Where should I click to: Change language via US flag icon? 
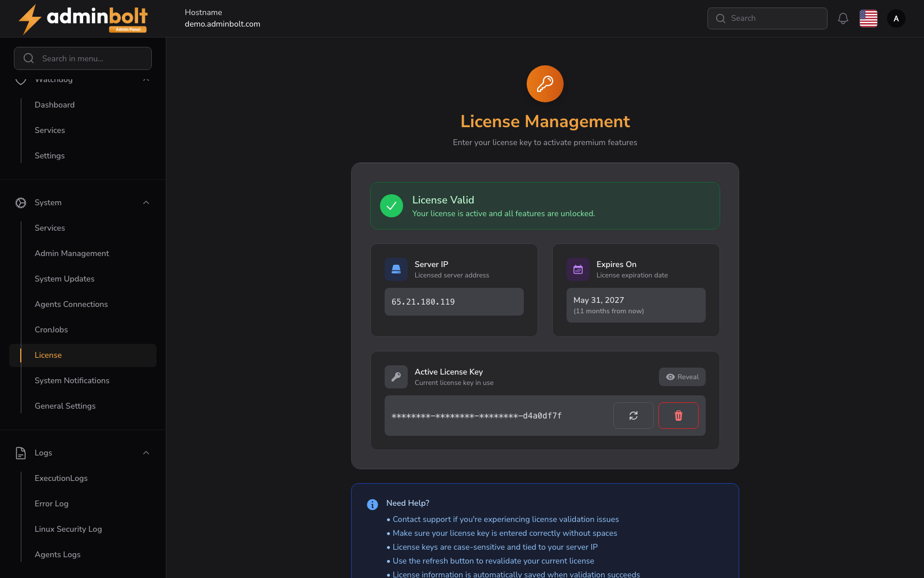[x=869, y=18]
